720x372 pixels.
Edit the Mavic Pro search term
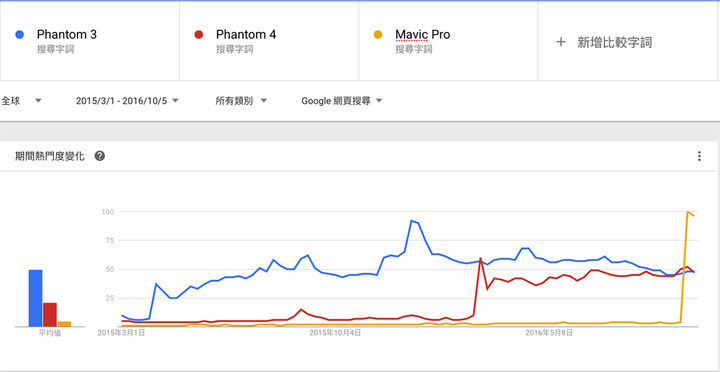(x=422, y=34)
